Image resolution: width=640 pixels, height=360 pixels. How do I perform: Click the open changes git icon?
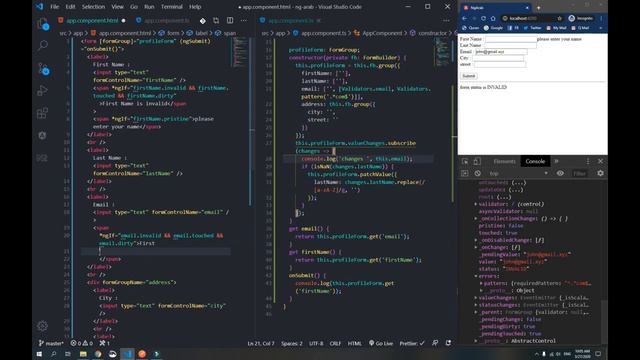[x=203, y=20]
